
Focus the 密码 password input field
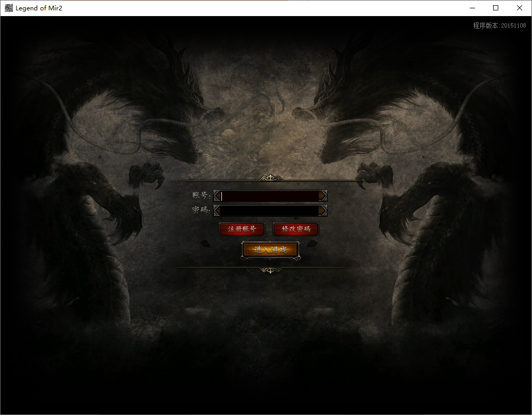[270, 210]
